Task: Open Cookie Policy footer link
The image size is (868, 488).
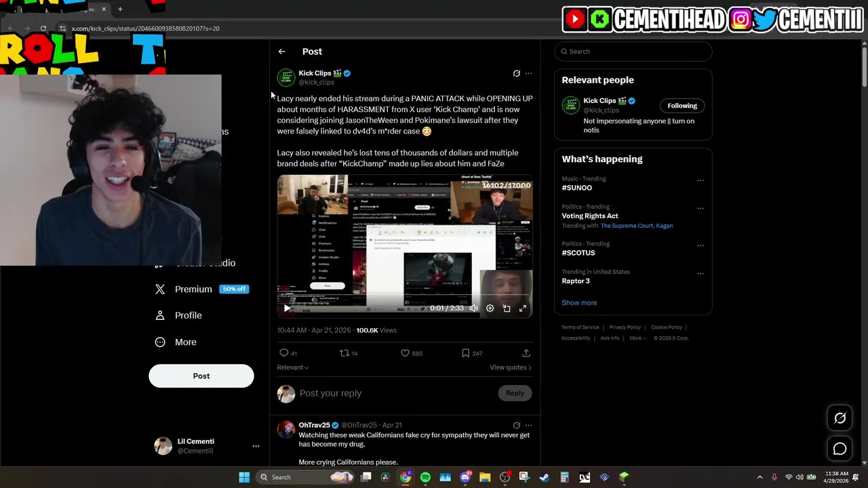Action: click(x=667, y=327)
